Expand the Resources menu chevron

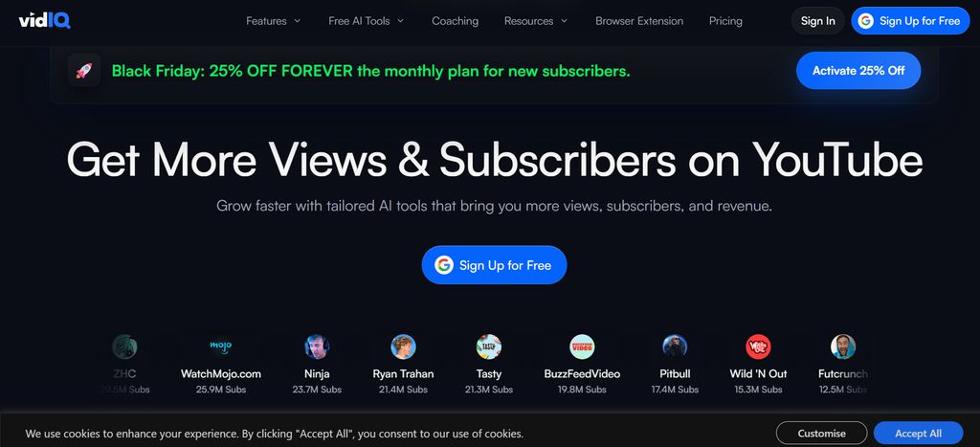click(564, 21)
